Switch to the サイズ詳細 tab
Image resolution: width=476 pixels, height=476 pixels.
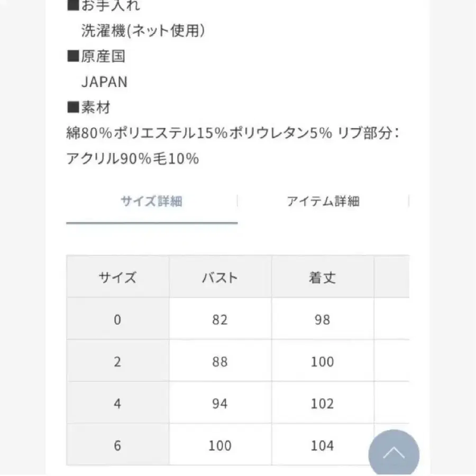[x=152, y=202]
